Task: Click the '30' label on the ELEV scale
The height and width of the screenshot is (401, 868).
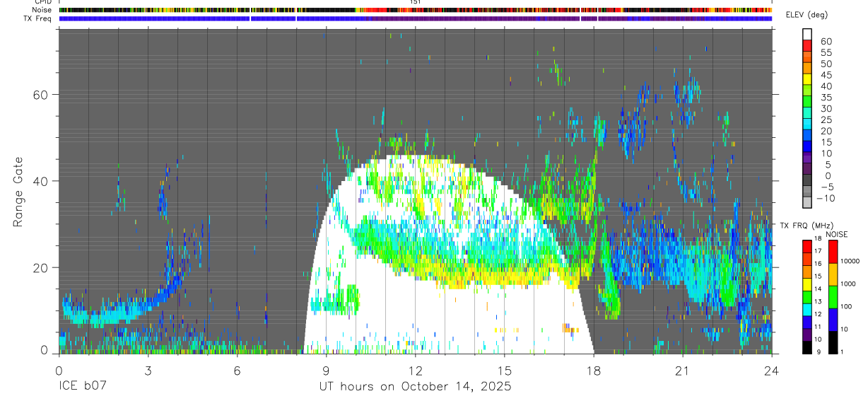Action: [825, 108]
